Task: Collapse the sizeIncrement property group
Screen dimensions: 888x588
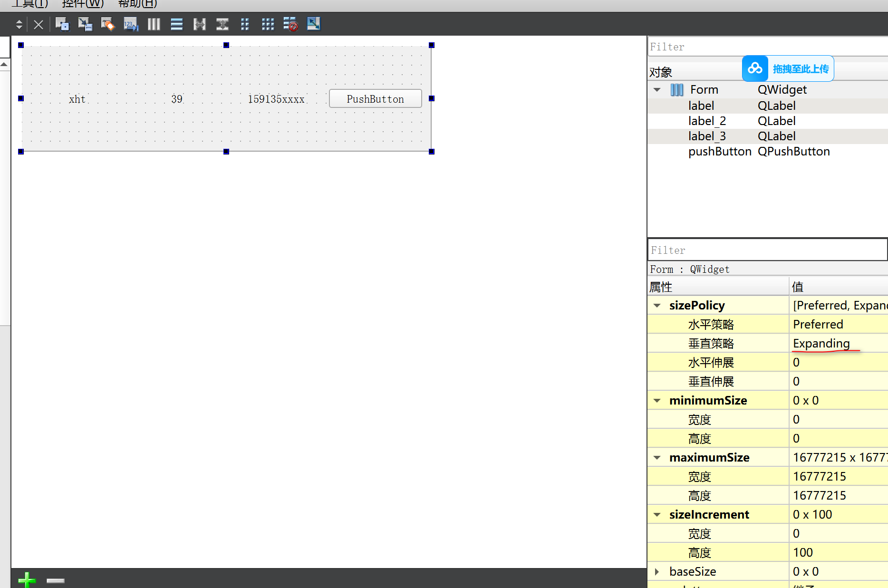Action: tap(657, 514)
